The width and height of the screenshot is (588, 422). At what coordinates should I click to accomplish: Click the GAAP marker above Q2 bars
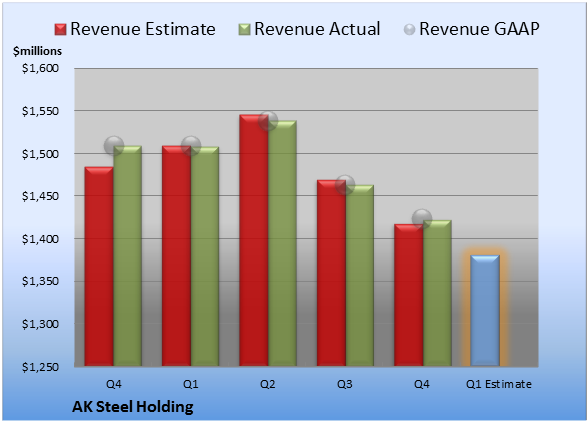[268, 121]
